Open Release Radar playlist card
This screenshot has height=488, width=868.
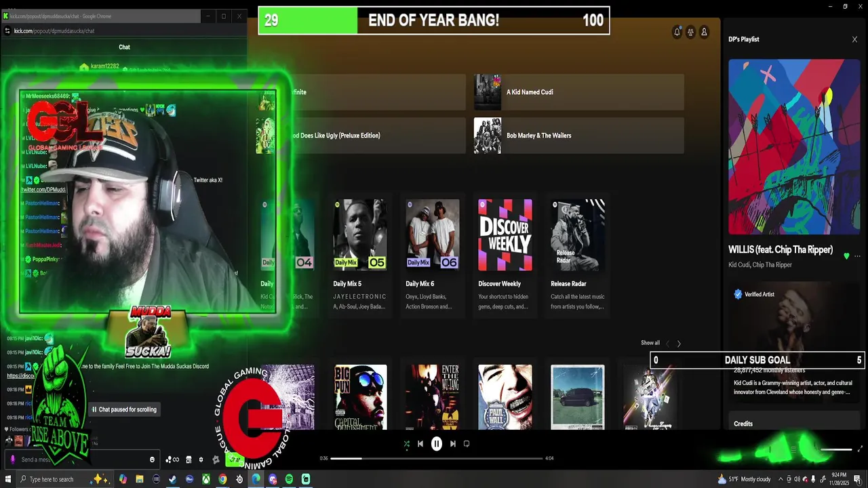(x=578, y=256)
